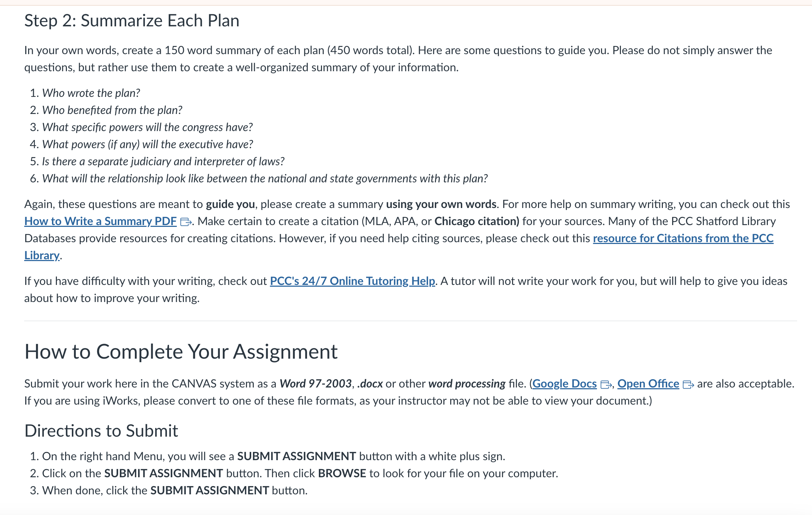Screen dimensions: 812x515
Task: Follow the Open Office link
Action: coord(648,384)
